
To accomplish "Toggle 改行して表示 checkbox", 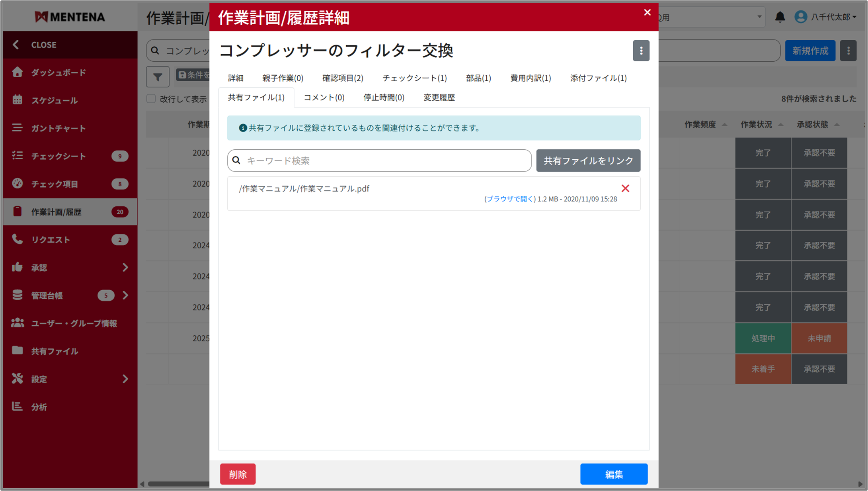I will pyautogui.click(x=151, y=99).
